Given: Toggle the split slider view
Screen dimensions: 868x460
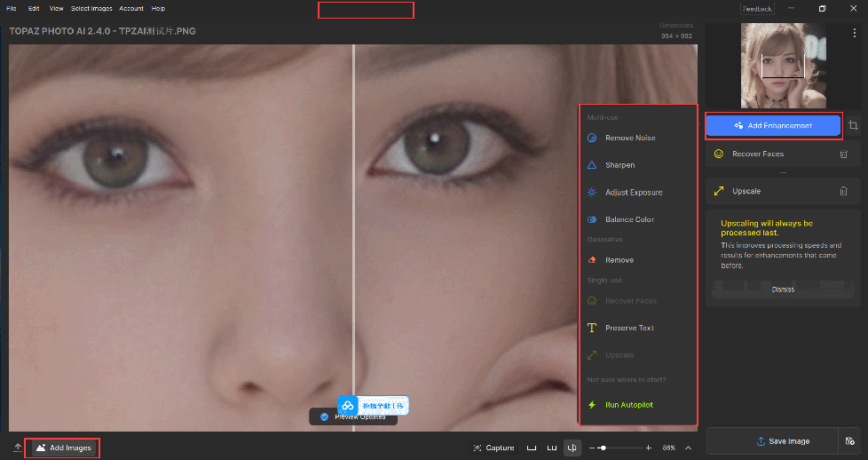Looking at the screenshot, I should tap(572, 448).
